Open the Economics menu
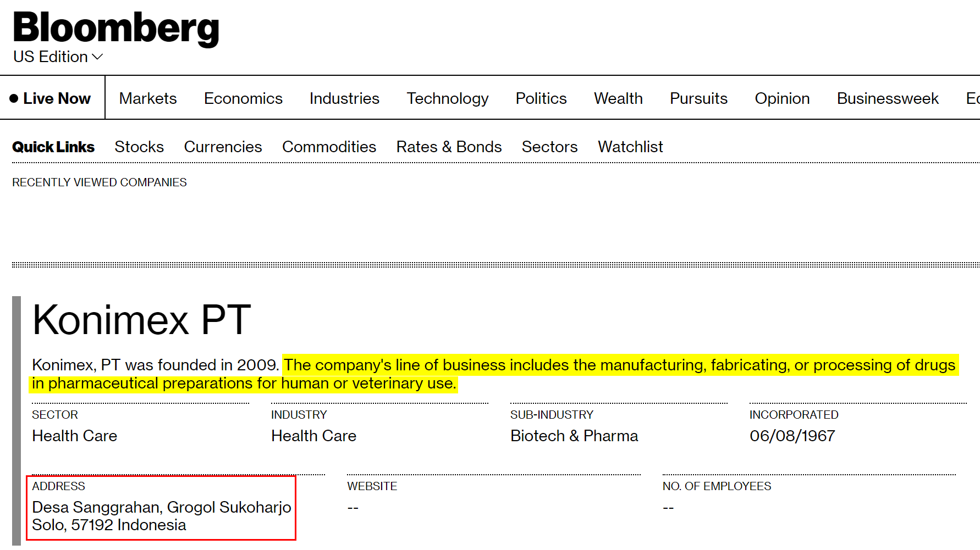 tap(243, 98)
